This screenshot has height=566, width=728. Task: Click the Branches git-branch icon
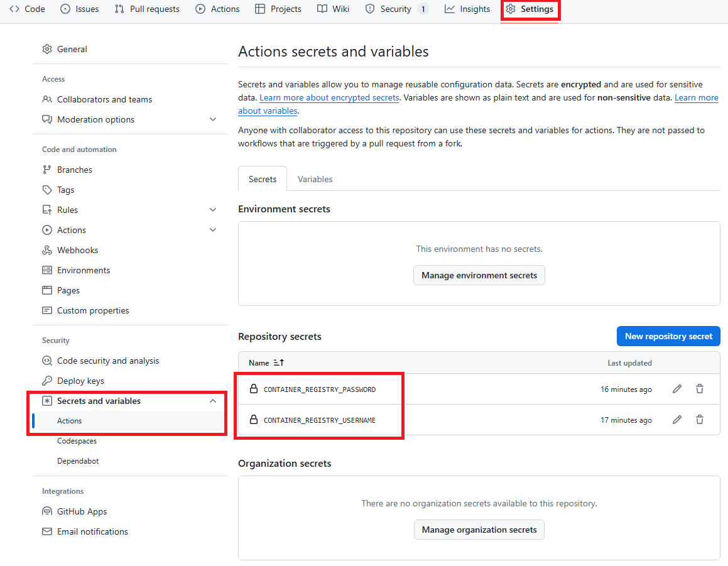click(47, 170)
